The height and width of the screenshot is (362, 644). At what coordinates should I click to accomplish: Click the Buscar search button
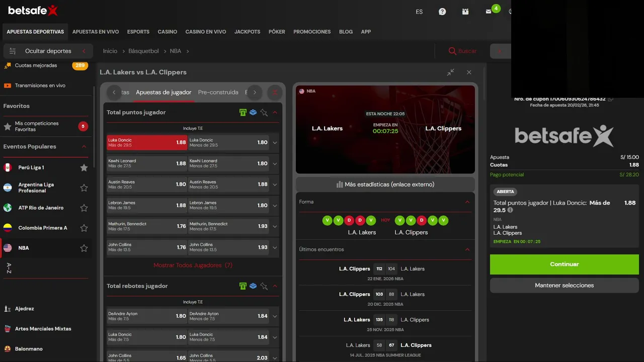tap(462, 51)
